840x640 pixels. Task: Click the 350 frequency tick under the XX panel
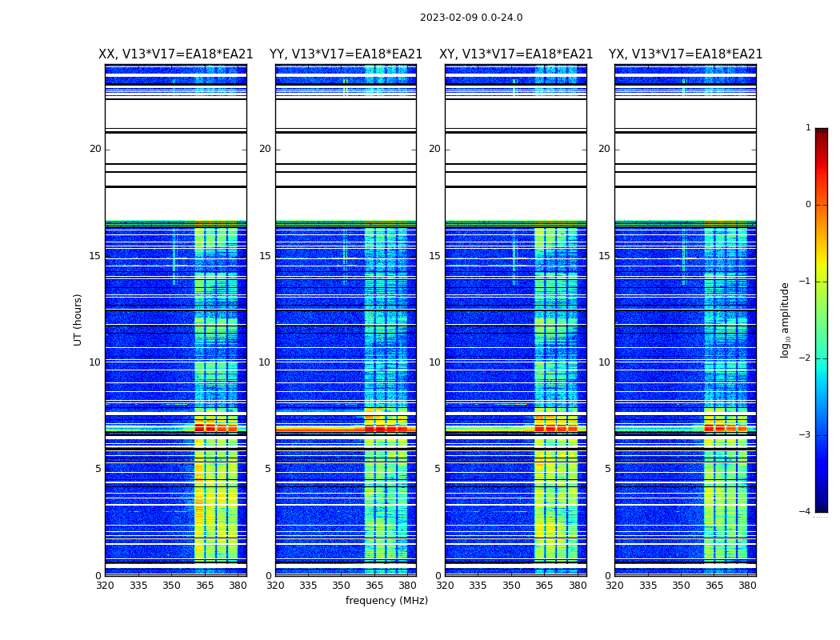pos(172,586)
